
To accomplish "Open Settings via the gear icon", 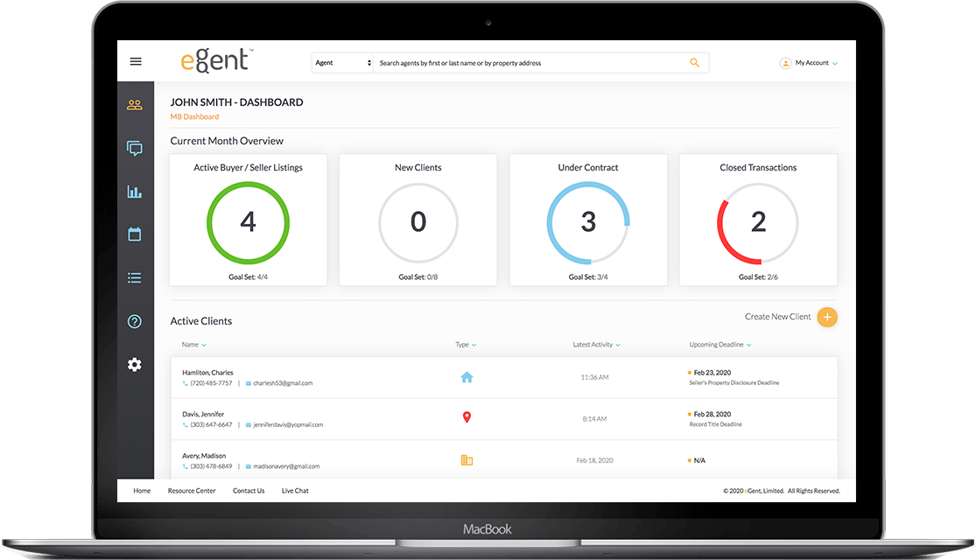I will coord(135,365).
